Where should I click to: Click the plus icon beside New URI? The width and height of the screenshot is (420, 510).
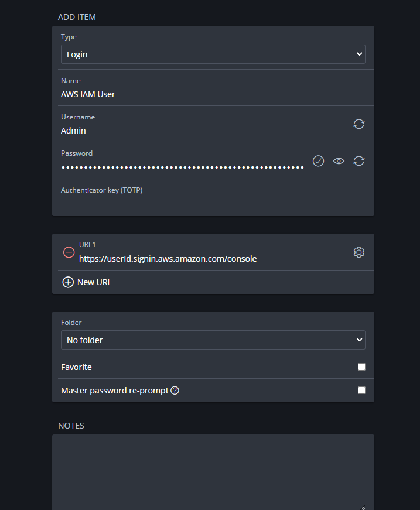pyautogui.click(x=68, y=282)
